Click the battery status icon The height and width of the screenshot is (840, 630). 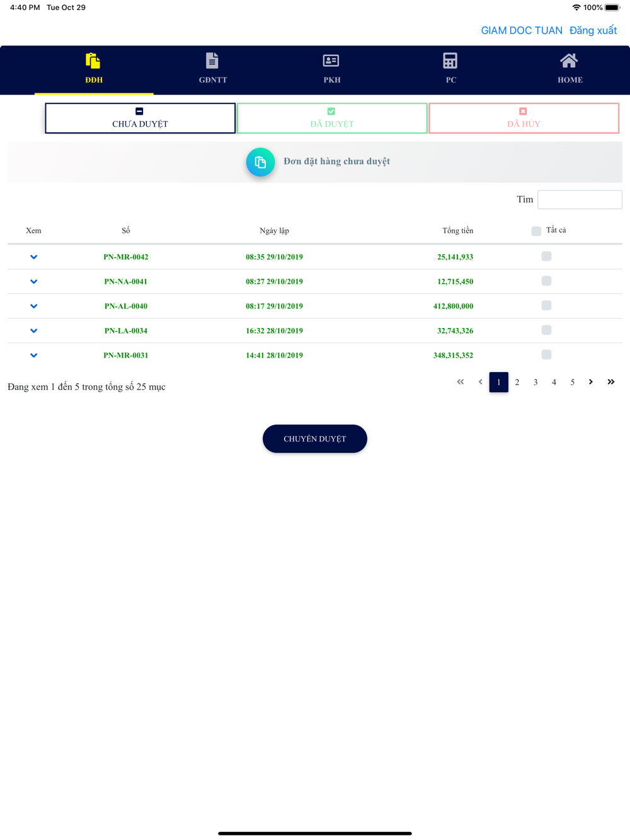(x=612, y=8)
